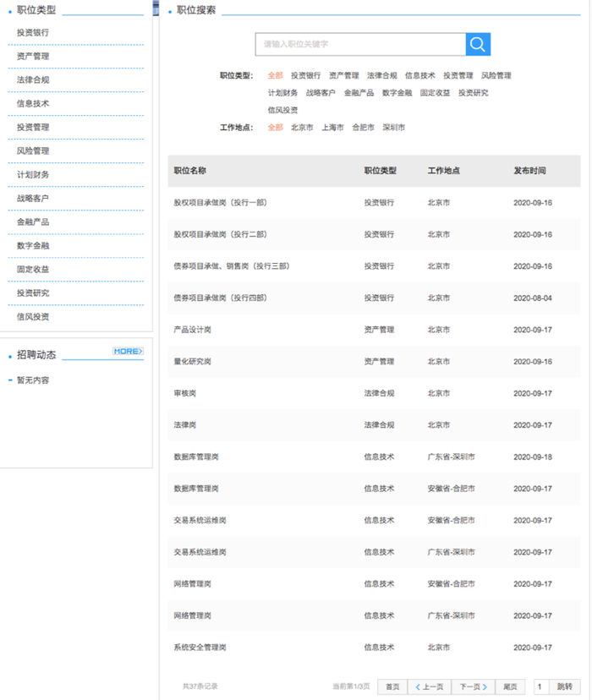Image resolution: width=592 pixels, height=700 pixels.
Task: Open job 债券项目承做岗（投行四部）
Action: point(221,298)
